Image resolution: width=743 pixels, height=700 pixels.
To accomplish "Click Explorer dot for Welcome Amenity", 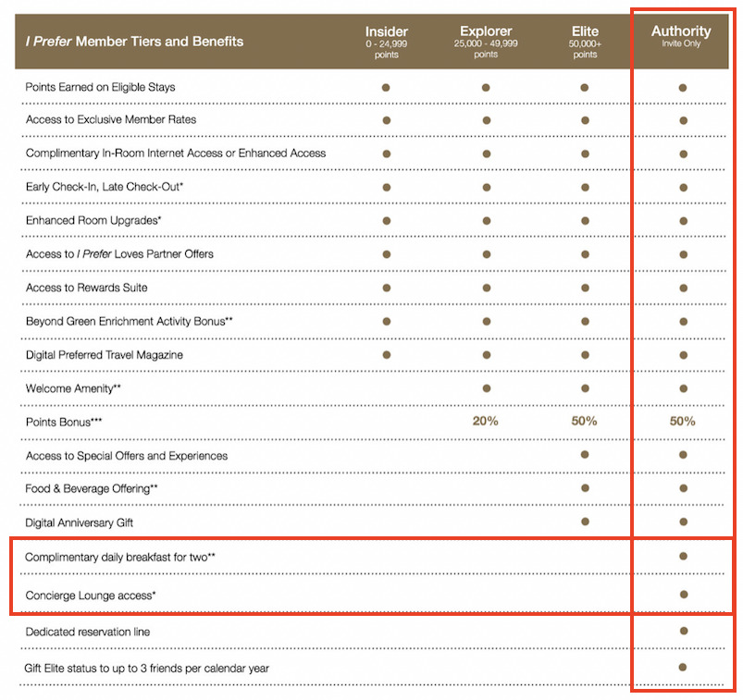I will coord(487,388).
